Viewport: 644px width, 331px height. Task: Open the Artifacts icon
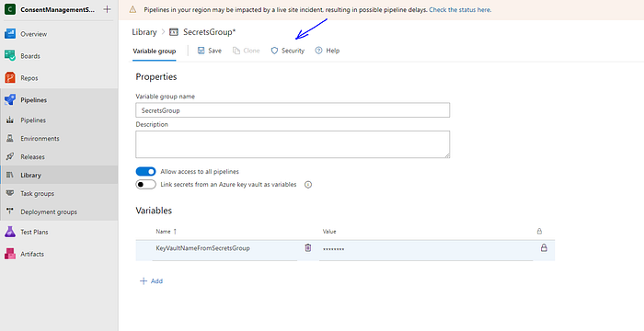point(10,254)
